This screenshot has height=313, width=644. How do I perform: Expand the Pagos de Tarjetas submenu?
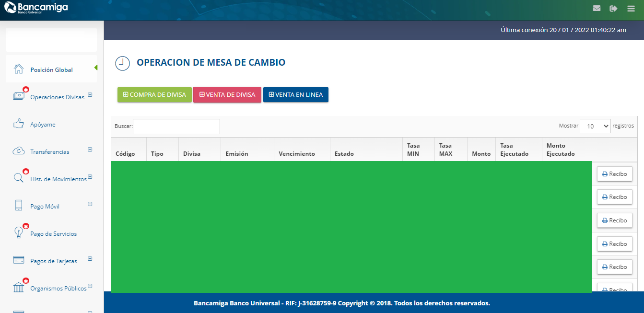(x=90, y=259)
